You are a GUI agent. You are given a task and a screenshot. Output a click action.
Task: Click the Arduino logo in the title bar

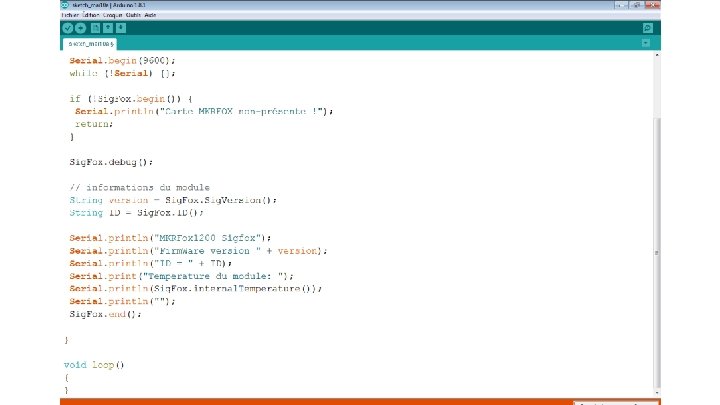65,5
